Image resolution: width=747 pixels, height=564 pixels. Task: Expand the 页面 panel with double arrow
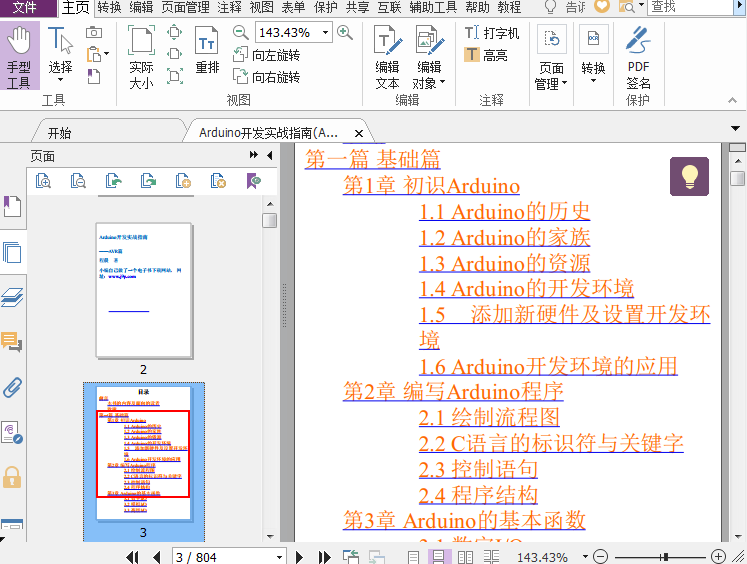point(253,155)
